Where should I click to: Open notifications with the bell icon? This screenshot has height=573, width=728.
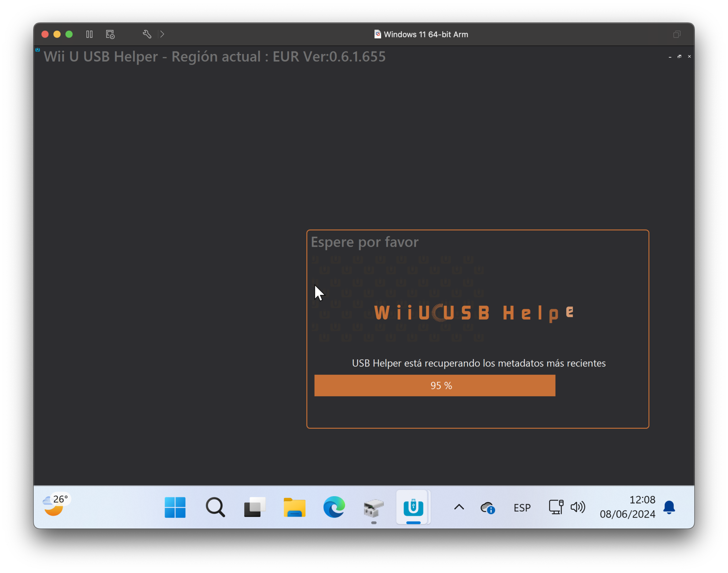(x=670, y=507)
